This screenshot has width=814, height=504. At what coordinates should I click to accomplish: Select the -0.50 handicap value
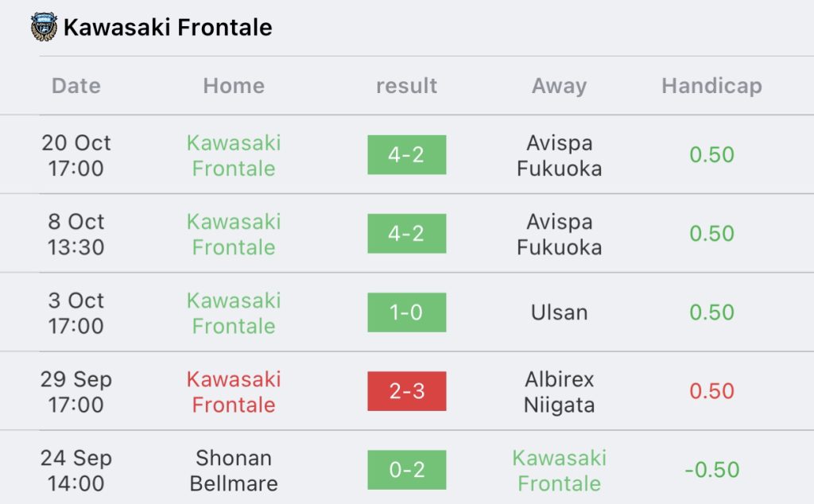pos(711,470)
